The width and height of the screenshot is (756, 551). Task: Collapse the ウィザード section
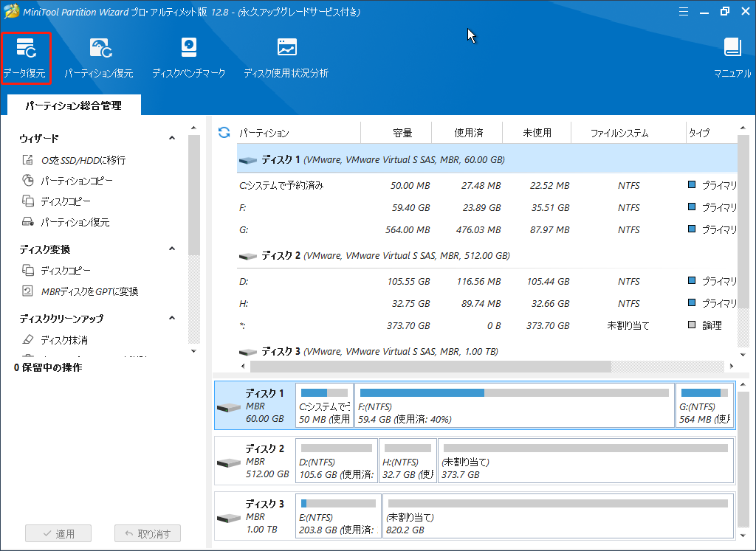[171, 137]
